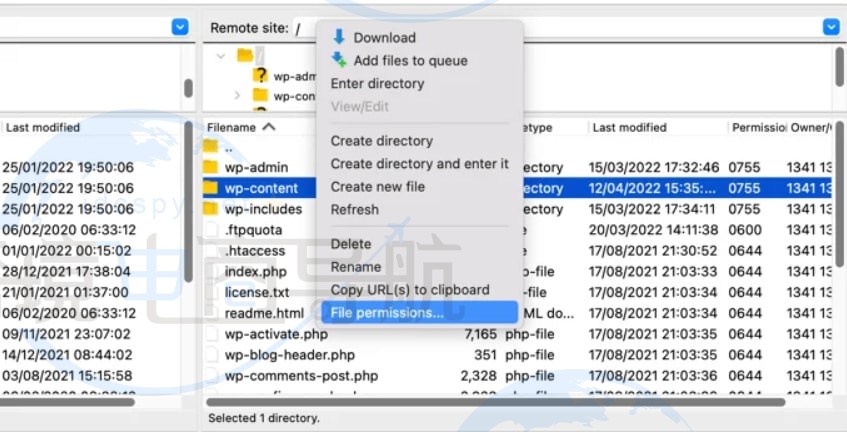
Task: Click the wp-blog-header.php file icon
Action: [210, 355]
